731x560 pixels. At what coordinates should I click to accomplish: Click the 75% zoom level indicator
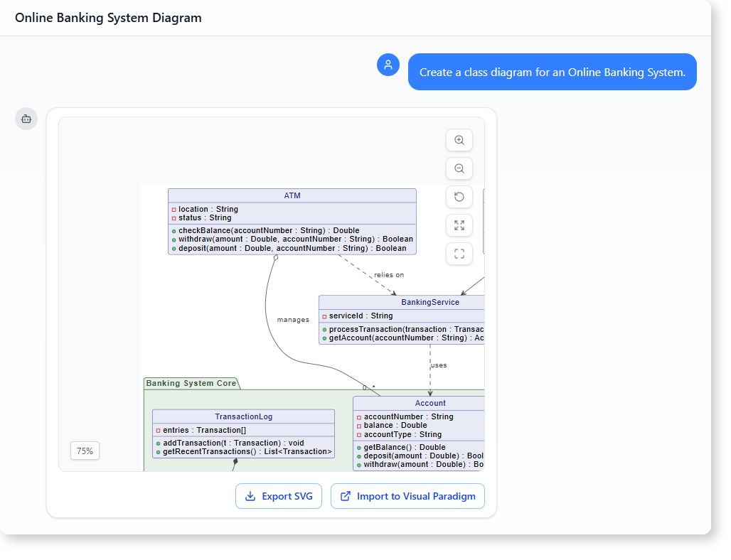85,451
